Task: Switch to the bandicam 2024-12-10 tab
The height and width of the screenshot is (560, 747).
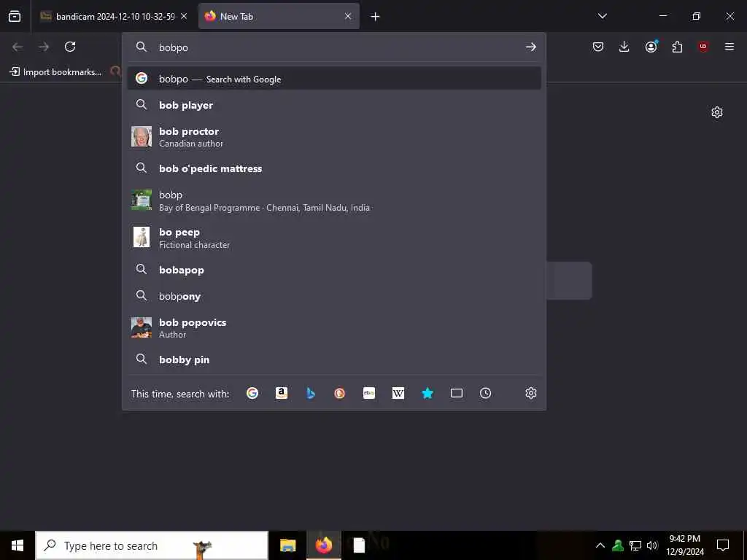Action: coord(115,16)
